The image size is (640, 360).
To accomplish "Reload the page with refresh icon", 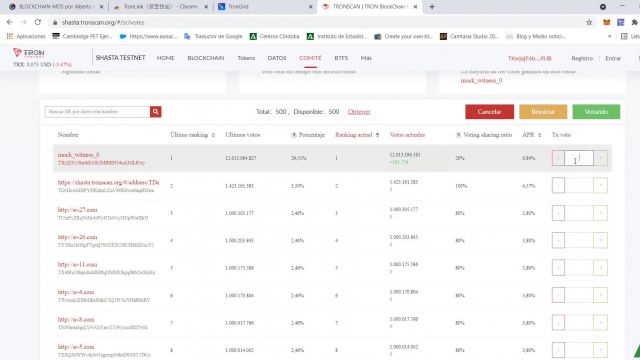I will point(38,22).
